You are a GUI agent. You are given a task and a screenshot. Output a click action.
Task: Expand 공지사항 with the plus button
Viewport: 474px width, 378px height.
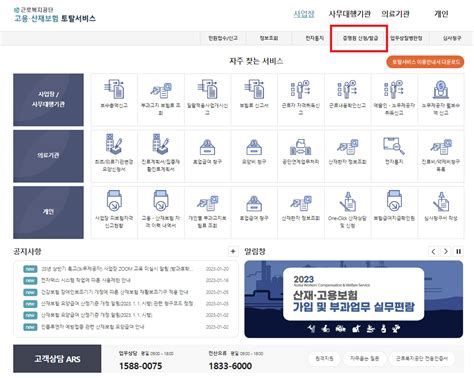(233, 251)
